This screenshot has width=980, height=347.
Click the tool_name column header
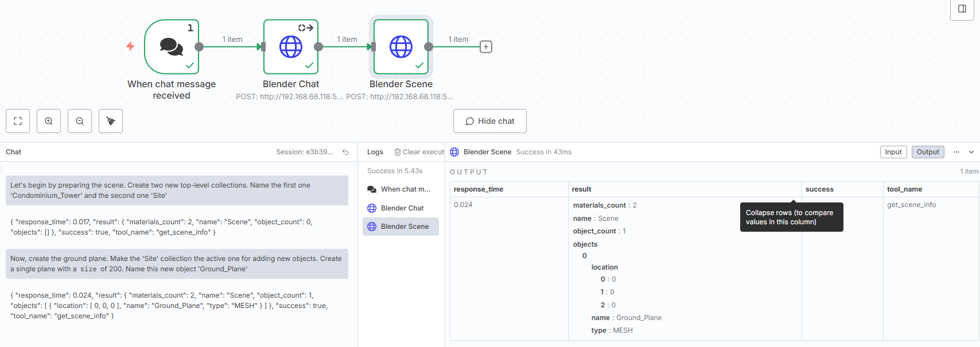click(x=931, y=189)
